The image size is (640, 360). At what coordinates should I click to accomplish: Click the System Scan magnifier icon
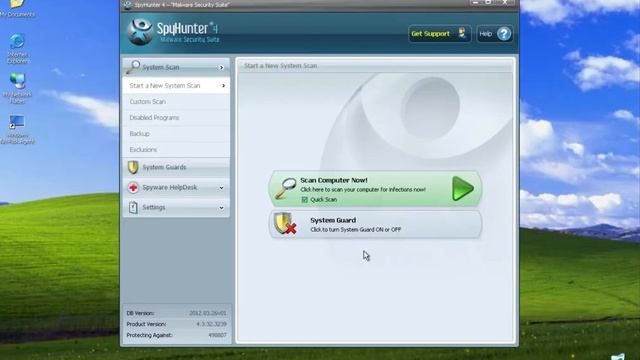coord(133,67)
